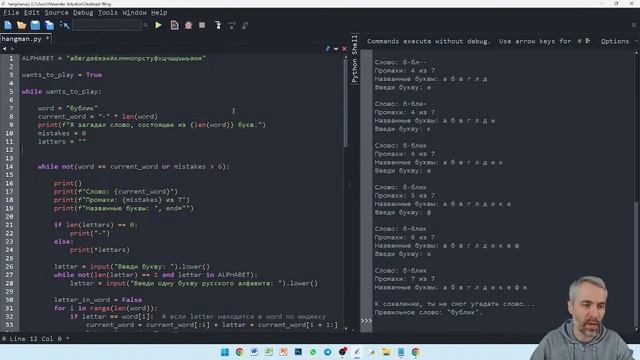Open the Windows Start button
Screen dimensions: 640x360
tap(224, 352)
